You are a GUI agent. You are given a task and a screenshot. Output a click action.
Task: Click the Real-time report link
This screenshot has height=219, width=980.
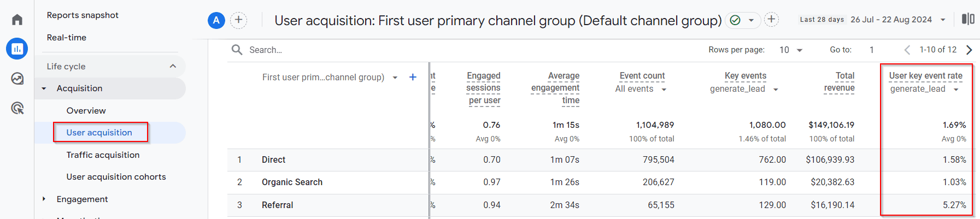point(67,38)
